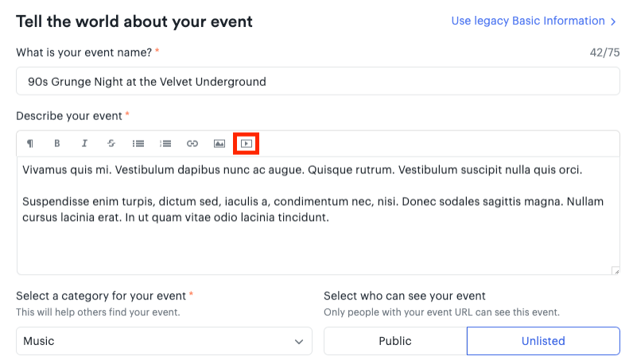Insert an image into the description
The image size is (633, 364).
pos(219,143)
